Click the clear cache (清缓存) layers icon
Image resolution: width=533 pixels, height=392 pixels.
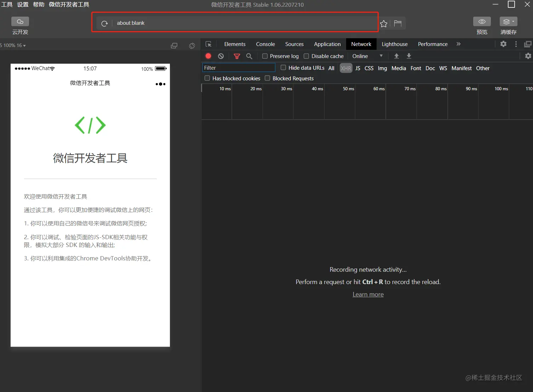(x=506, y=22)
